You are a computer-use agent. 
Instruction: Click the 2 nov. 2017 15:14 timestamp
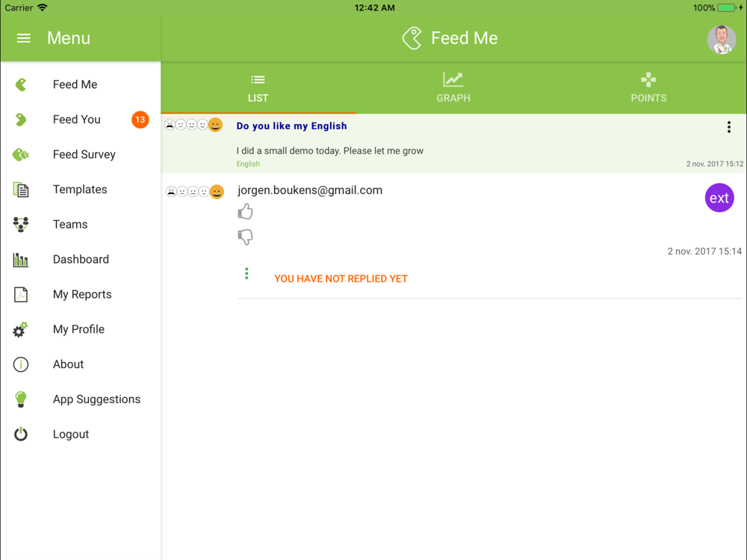point(704,252)
